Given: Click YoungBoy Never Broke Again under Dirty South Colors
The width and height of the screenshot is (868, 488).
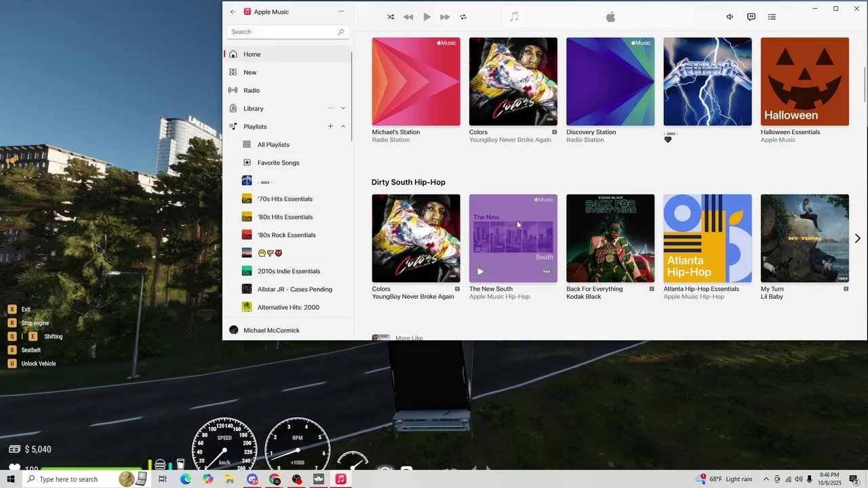Looking at the screenshot, I should pyautogui.click(x=413, y=297).
